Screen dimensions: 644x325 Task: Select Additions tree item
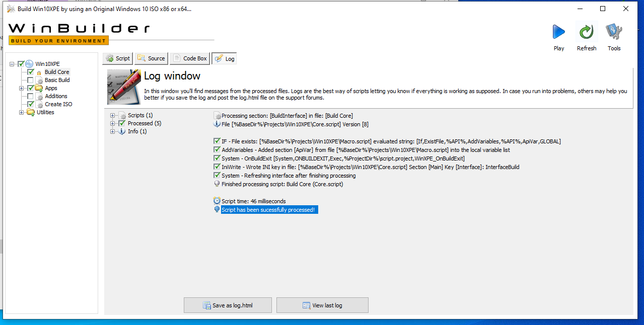tap(56, 96)
